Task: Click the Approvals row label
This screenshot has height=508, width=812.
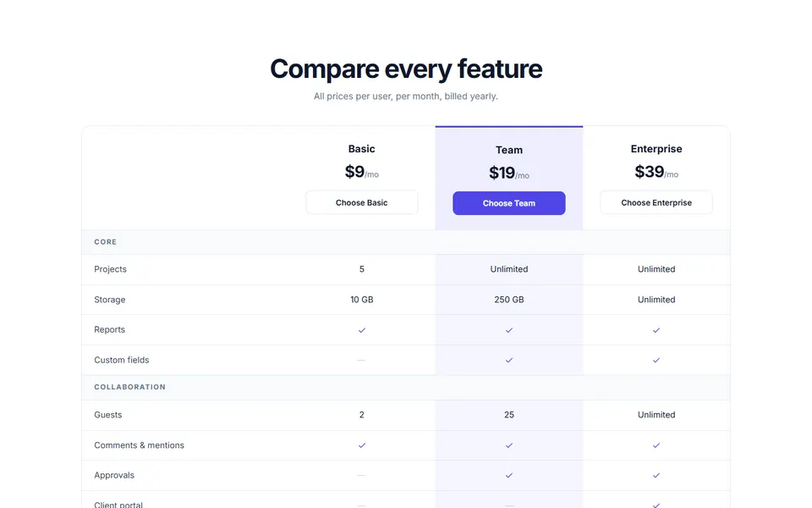Action: pos(114,475)
